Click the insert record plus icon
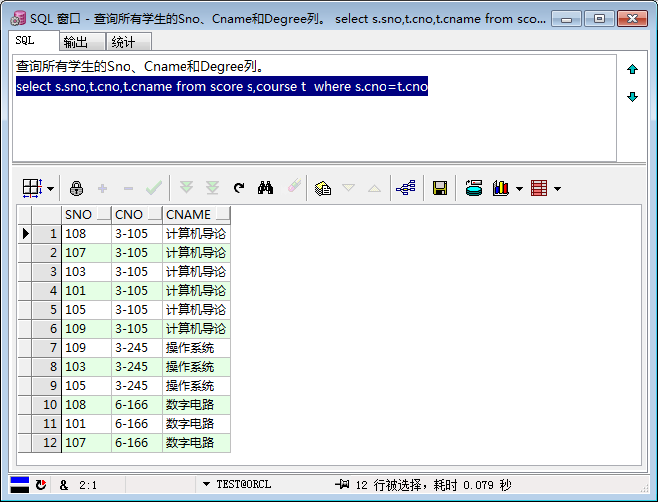Viewport: 658px width, 502px height. tap(102, 188)
